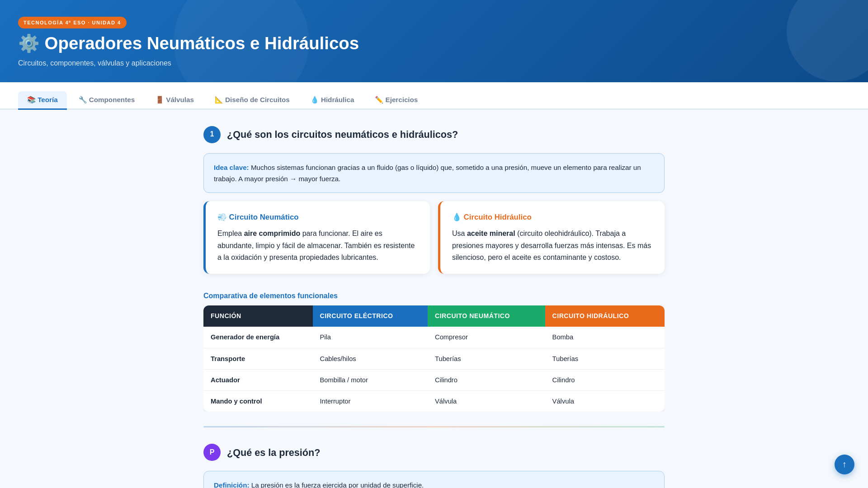Click the door icon on Válvulas tab
Image resolution: width=868 pixels, height=488 pixels.
pyautogui.click(x=160, y=100)
